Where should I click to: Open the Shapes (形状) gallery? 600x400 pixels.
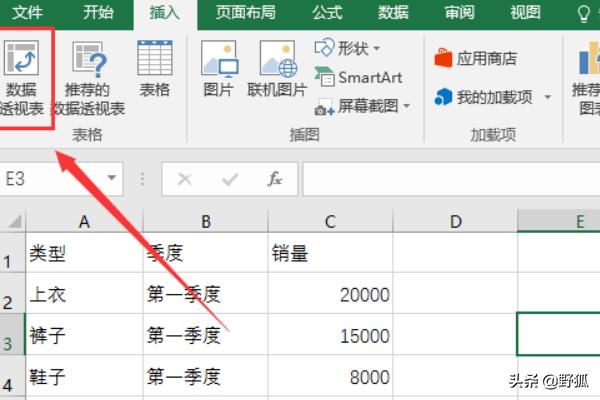347,48
